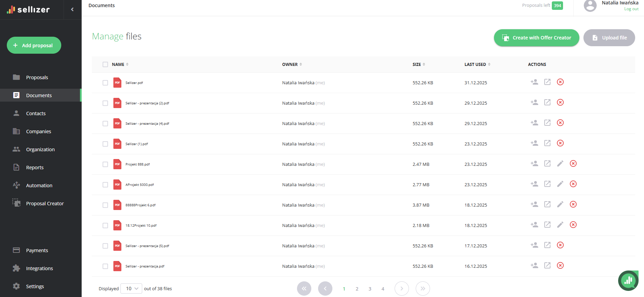Viewport: 644px width, 297px height.
Task: Click the share icon for Sellizer.pdf
Action: [x=534, y=82]
